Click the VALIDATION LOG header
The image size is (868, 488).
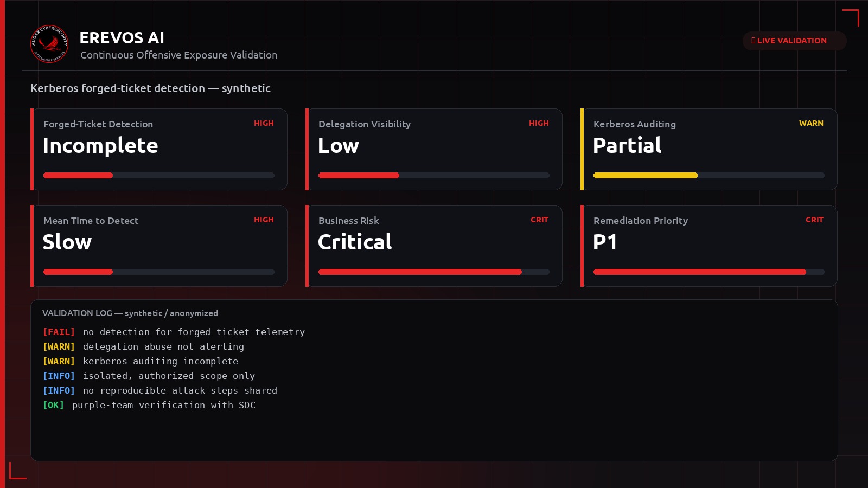click(130, 313)
